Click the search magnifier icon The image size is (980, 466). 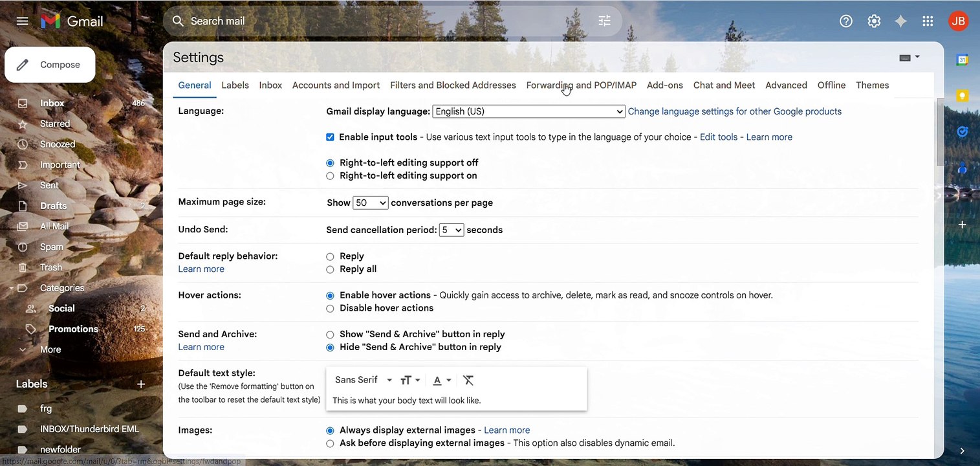coord(178,21)
